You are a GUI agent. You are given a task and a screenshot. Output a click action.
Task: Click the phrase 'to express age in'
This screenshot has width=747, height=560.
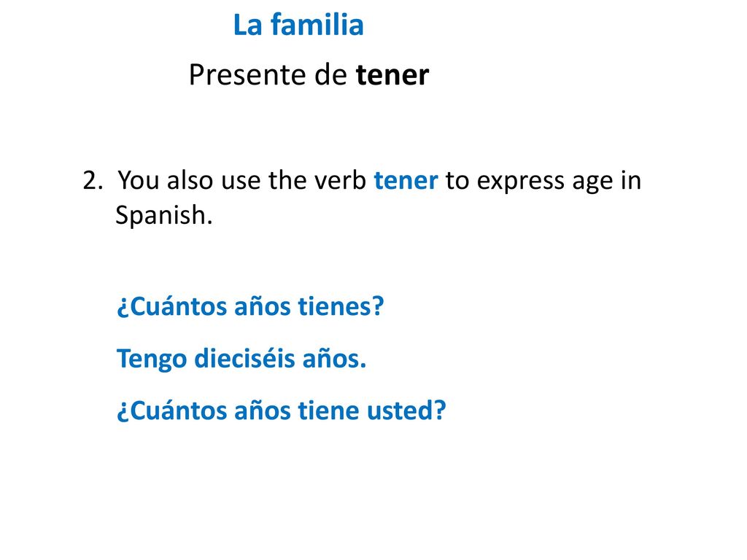coord(543,182)
